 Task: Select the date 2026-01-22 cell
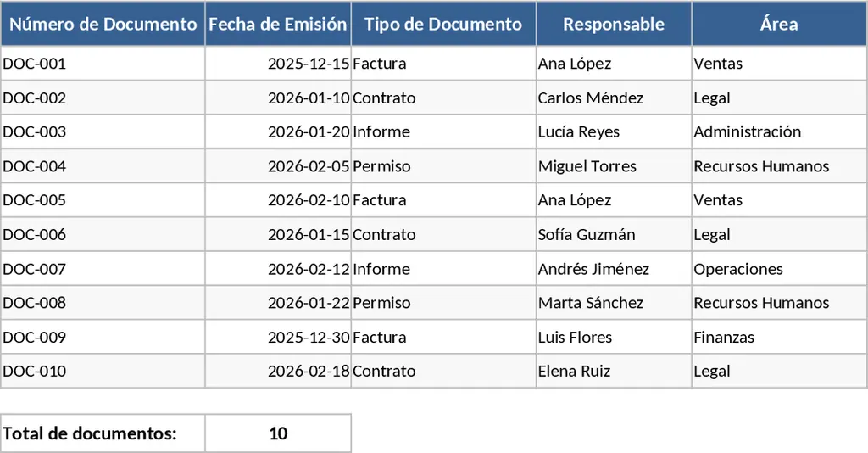tap(278, 303)
